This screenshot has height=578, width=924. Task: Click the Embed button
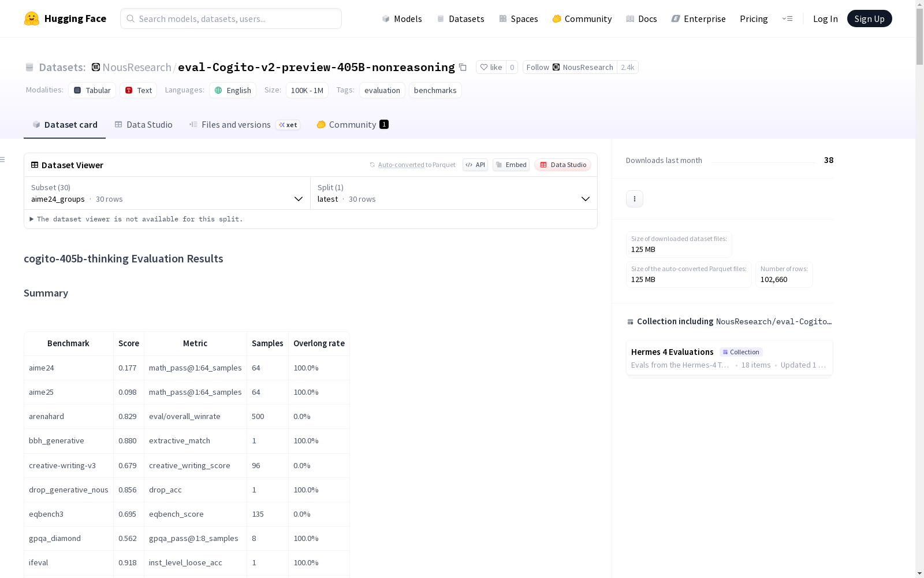point(511,165)
